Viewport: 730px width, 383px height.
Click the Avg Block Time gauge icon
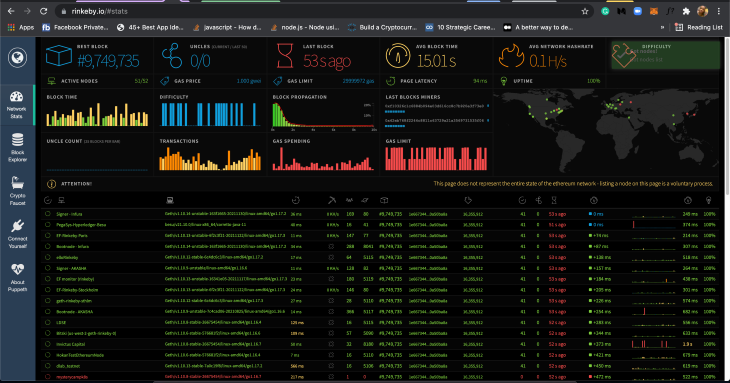[398, 56]
